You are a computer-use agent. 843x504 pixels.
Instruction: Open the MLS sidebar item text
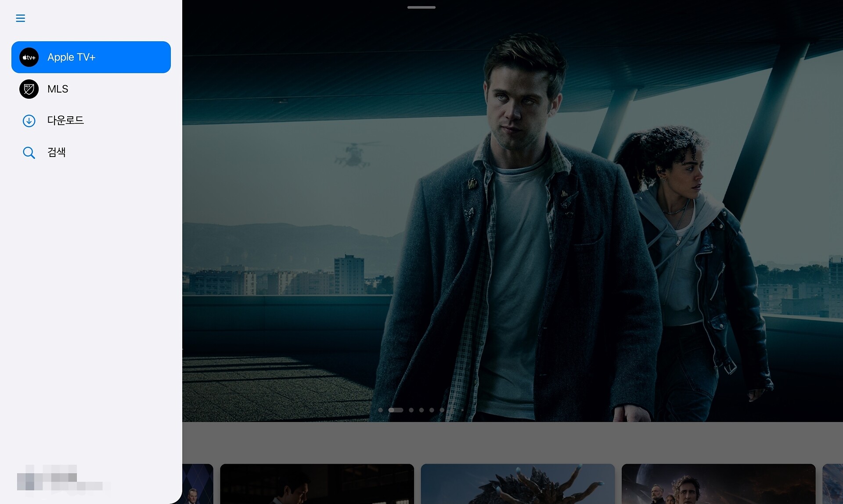(x=58, y=89)
